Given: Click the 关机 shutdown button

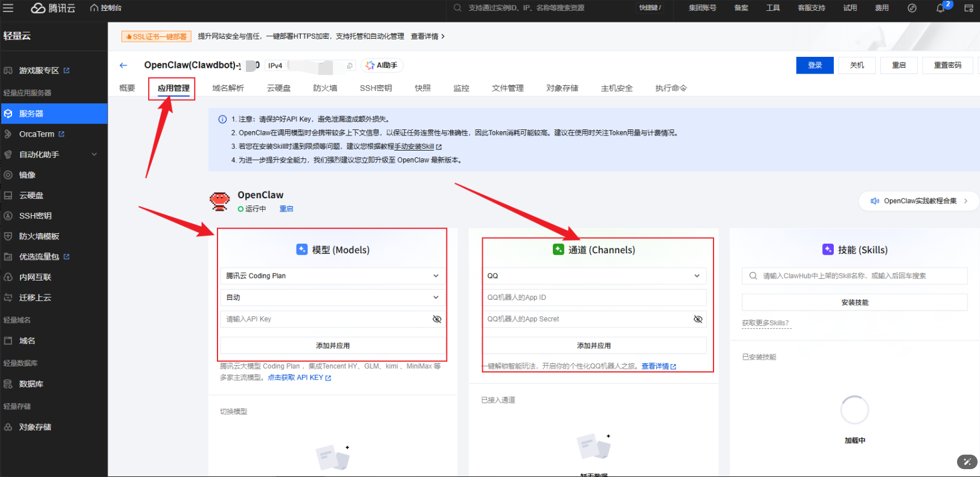Looking at the screenshot, I should (857, 65).
